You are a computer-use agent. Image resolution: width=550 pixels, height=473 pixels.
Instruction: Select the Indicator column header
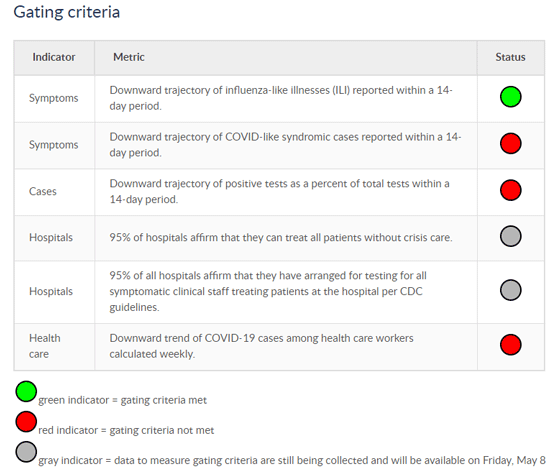coord(54,57)
